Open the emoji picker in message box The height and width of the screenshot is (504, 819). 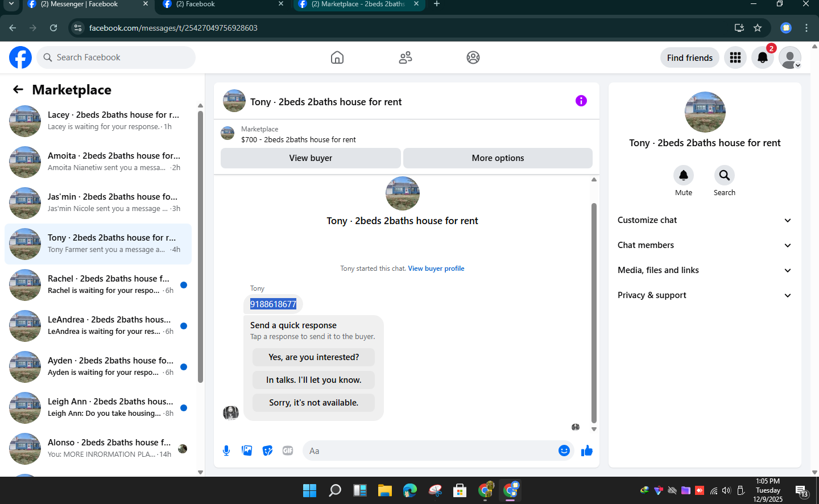coord(564,451)
